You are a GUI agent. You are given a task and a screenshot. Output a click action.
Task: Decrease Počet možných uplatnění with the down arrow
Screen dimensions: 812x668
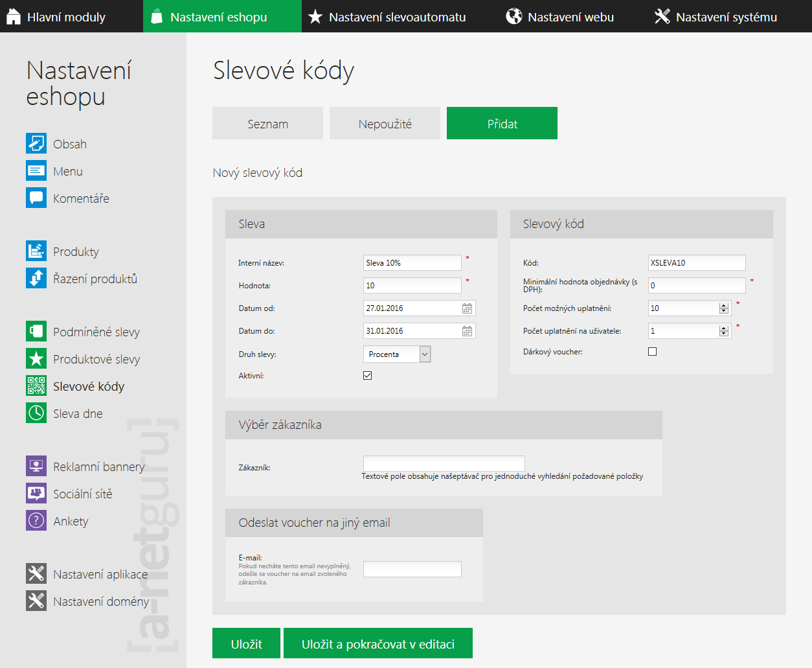(724, 312)
